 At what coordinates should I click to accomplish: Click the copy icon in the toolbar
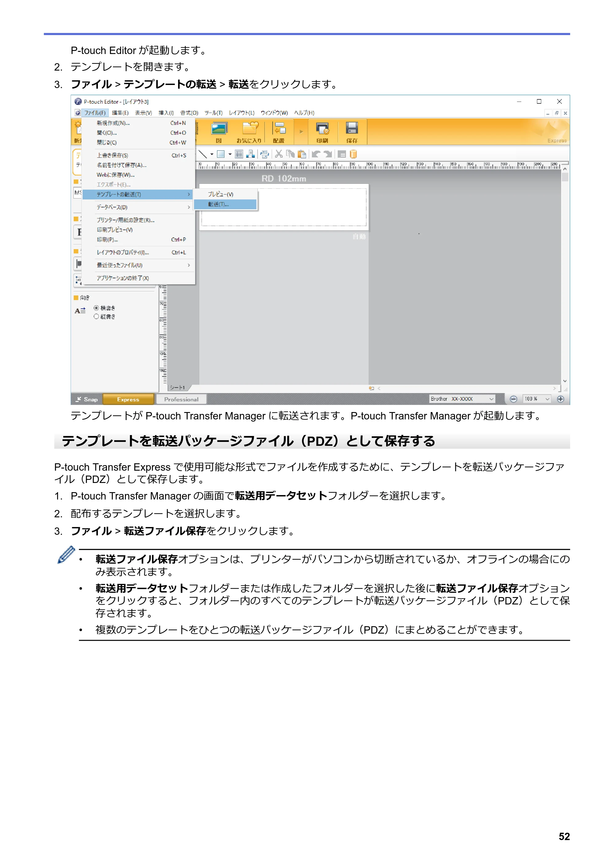point(290,154)
